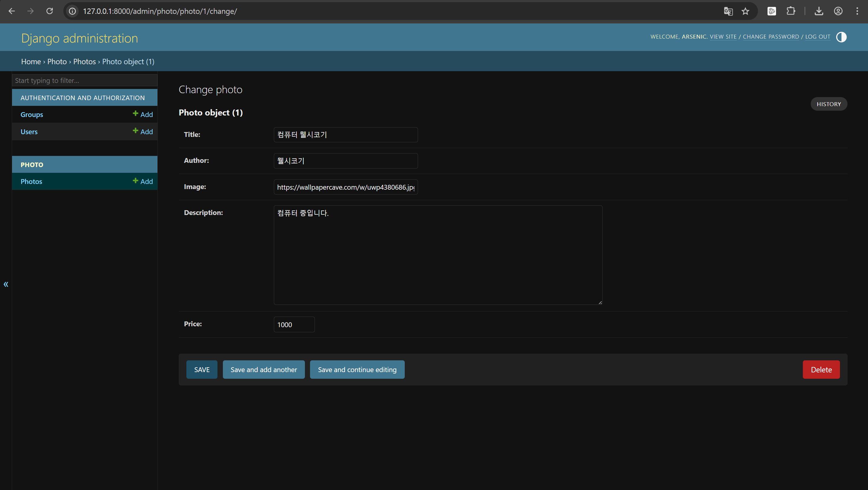Screen dimensions: 868x490
Task: Click the Google Translate icon in address bar
Action: 728,11
